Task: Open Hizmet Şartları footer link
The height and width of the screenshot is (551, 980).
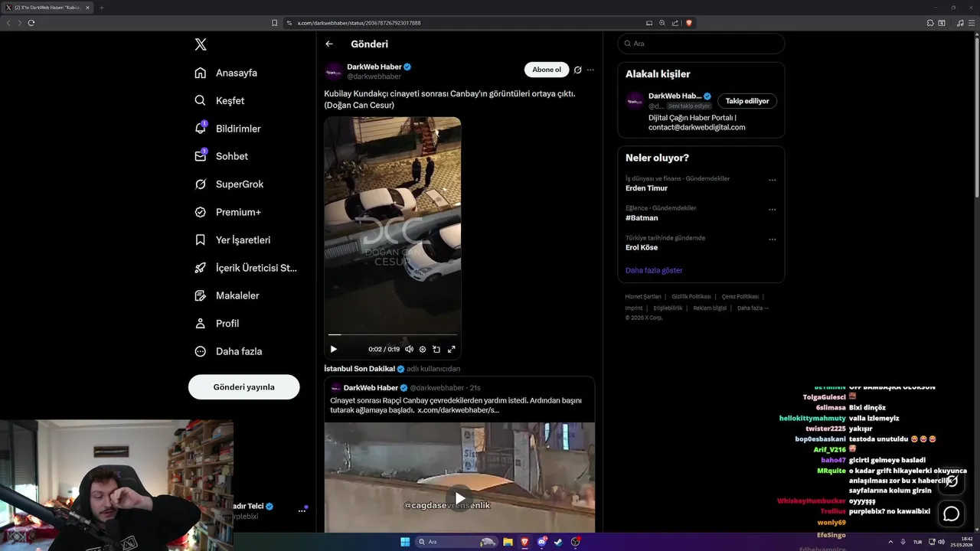Action: (x=643, y=296)
